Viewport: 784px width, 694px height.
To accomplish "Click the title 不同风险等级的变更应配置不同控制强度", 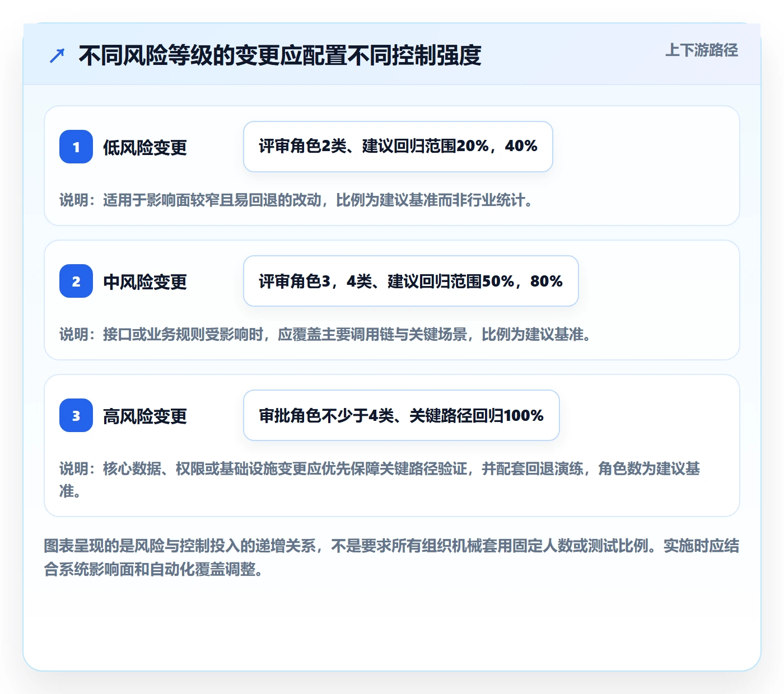I will (x=280, y=55).
